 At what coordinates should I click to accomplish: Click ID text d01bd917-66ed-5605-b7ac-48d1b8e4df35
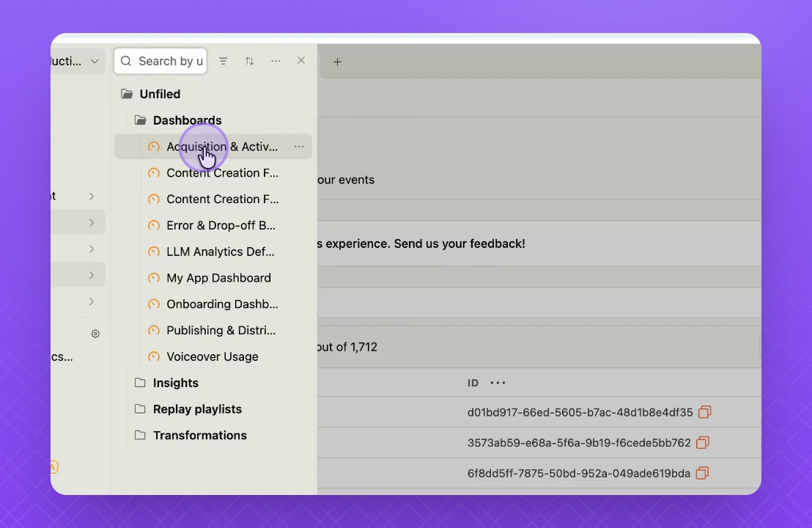point(580,412)
